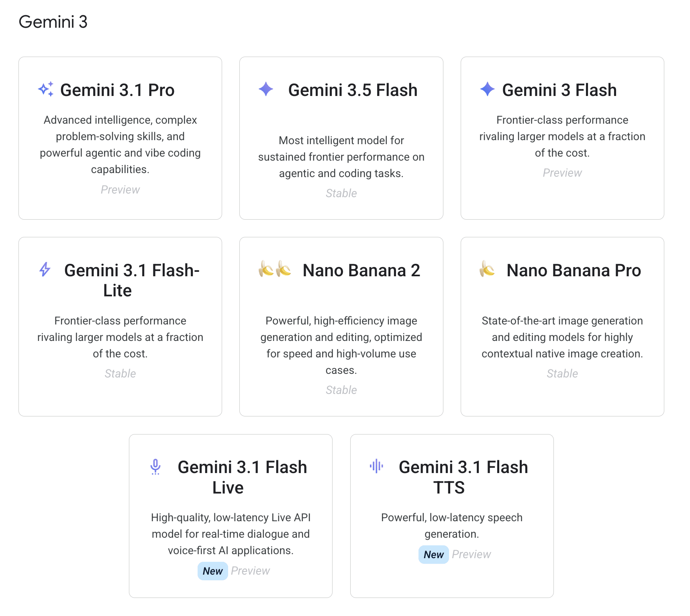The height and width of the screenshot is (616, 690).
Task: Select the Nano Banana Pro heading
Action: [x=574, y=270]
